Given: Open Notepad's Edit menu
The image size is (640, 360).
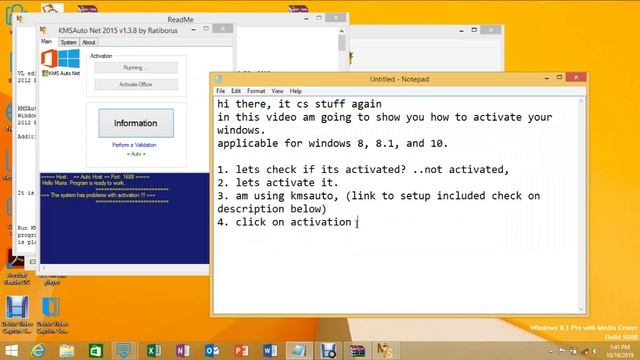Looking at the screenshot, I should coord(236,91).
